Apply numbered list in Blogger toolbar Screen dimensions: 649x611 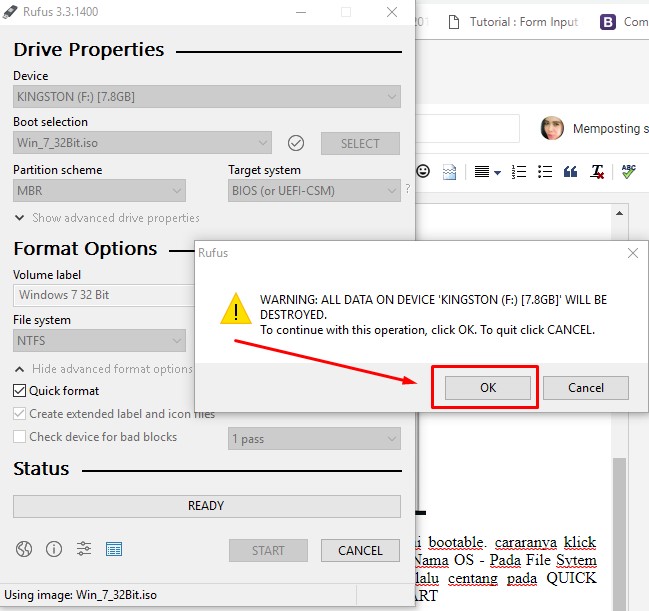pyautogui.click(x=519, y=171)
